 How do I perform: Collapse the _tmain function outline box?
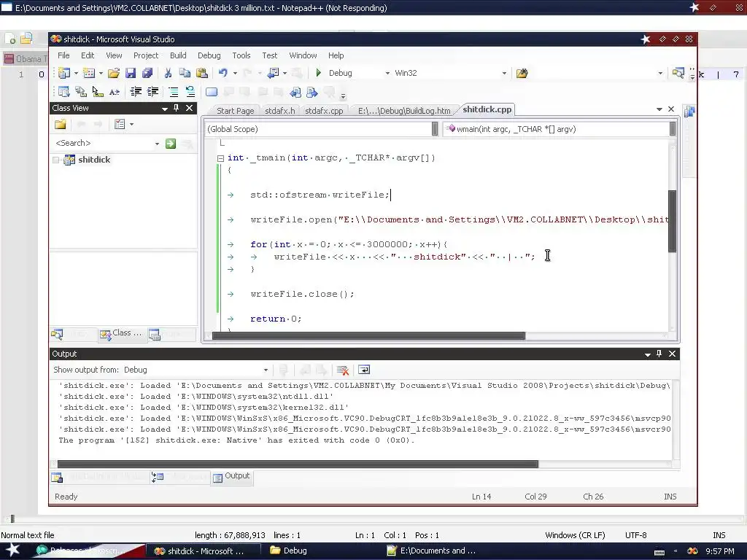[x=220, y=158]
